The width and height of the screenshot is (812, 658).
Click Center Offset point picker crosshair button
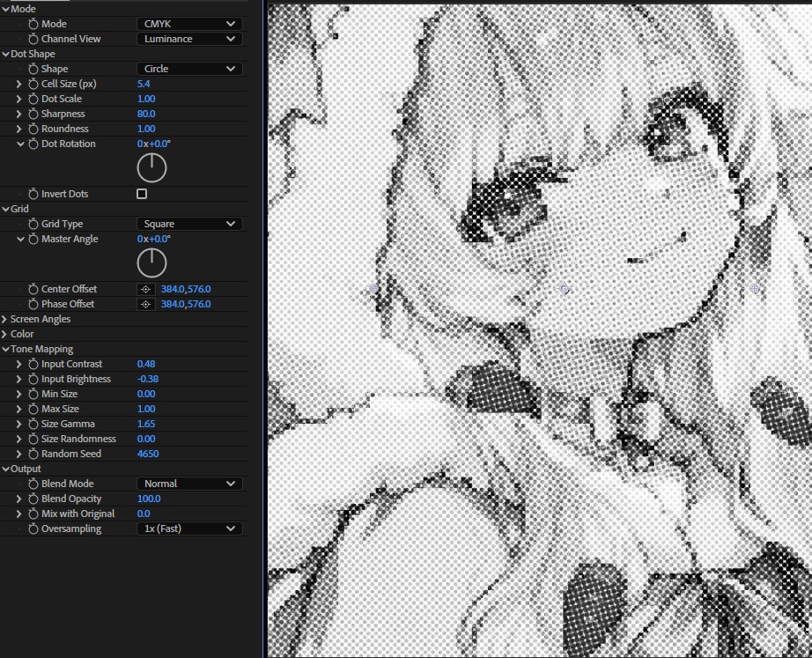click(x=145, y=289)
